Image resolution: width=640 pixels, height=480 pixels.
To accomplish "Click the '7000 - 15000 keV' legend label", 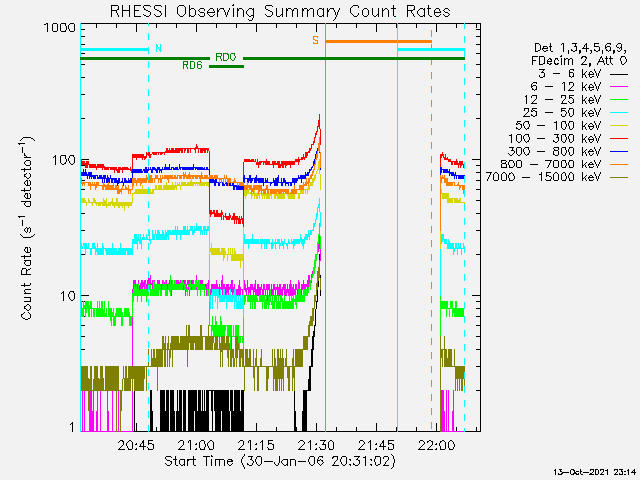I will 543,177.
